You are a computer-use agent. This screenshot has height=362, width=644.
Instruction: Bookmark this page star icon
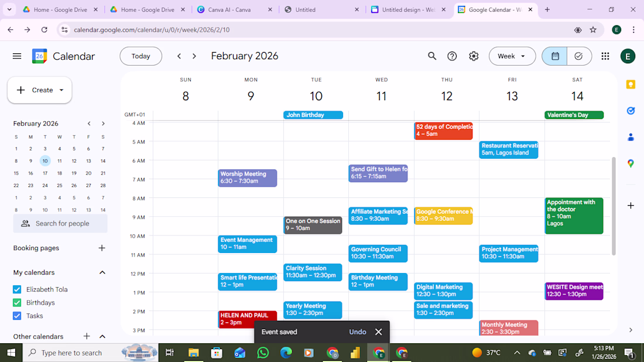click(x=592, y=30)
